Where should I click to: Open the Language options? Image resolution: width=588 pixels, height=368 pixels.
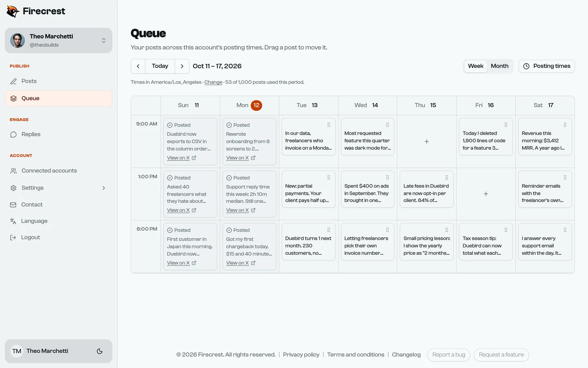[58, 221]
